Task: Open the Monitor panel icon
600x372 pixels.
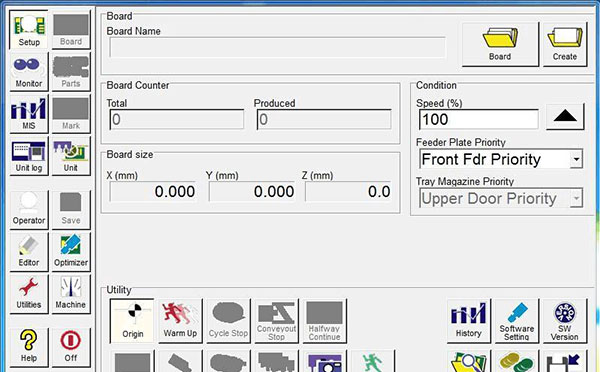Action: click(x=29, y=72)
